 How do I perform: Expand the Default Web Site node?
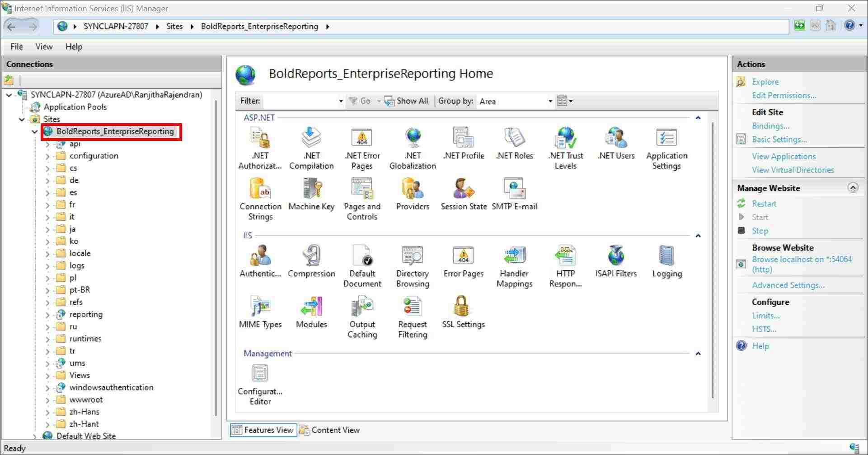(x=35, y=436)
